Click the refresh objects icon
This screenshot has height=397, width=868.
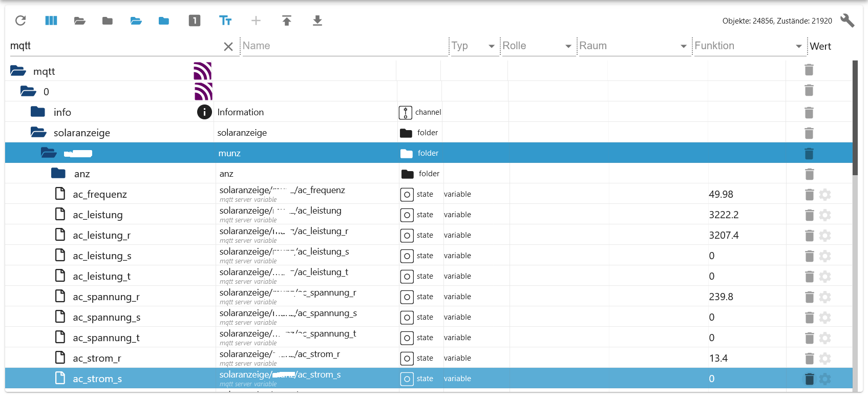20,20
